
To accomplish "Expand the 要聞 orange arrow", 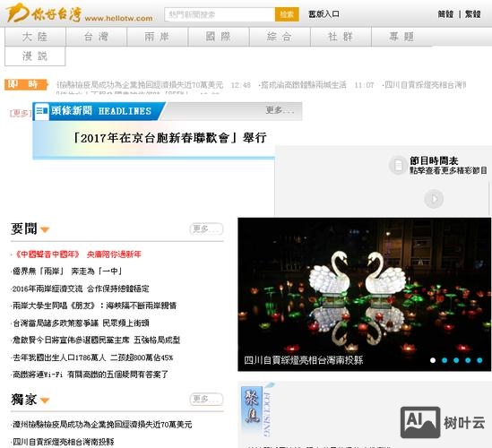I will click(x=45, y=230).
